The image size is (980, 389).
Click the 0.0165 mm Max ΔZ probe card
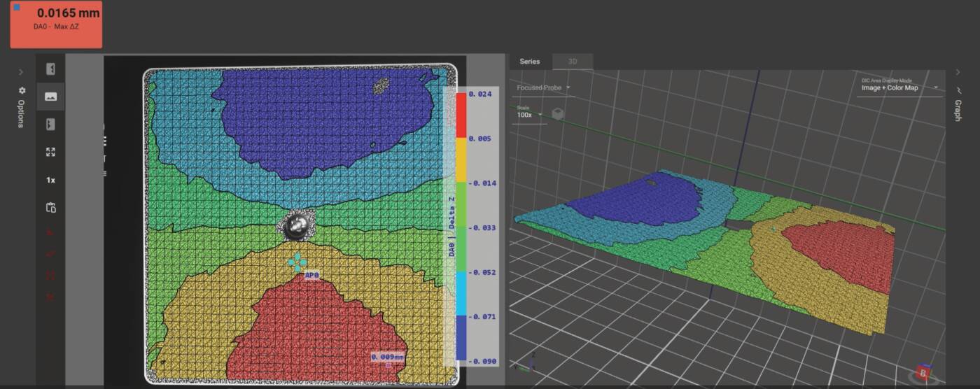click(x=56, y=24)
